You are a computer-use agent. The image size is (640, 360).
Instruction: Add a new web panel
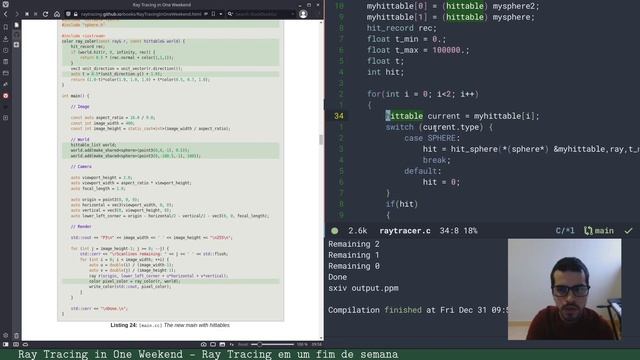(x=6, y=118)
